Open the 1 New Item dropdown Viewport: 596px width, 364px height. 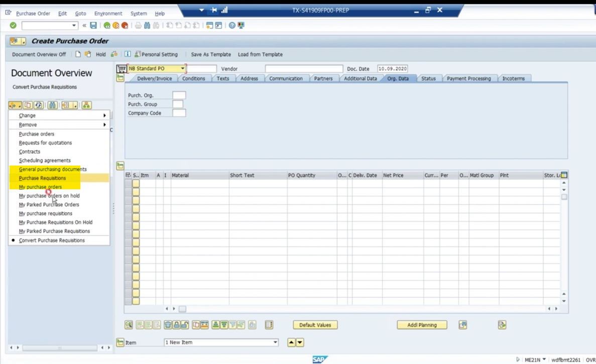pos(275,342)
